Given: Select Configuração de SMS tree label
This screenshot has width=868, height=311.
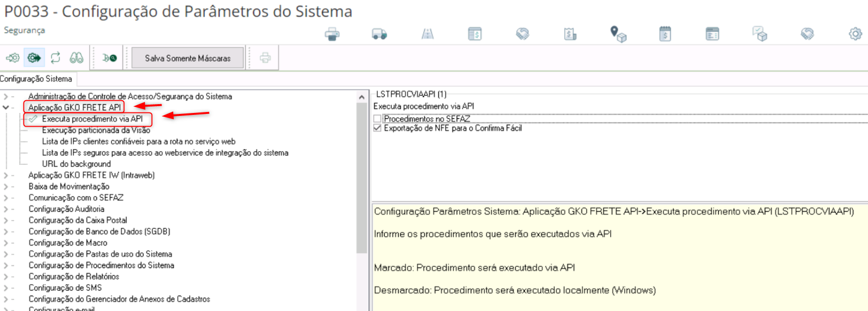Looking at the screenshot, I should pos(65,288).
